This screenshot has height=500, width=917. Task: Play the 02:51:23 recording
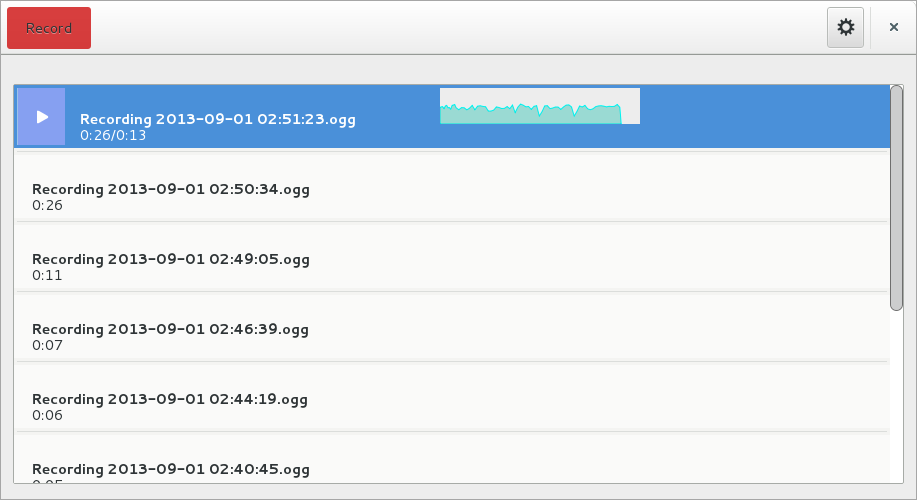[x=41, y=116]
